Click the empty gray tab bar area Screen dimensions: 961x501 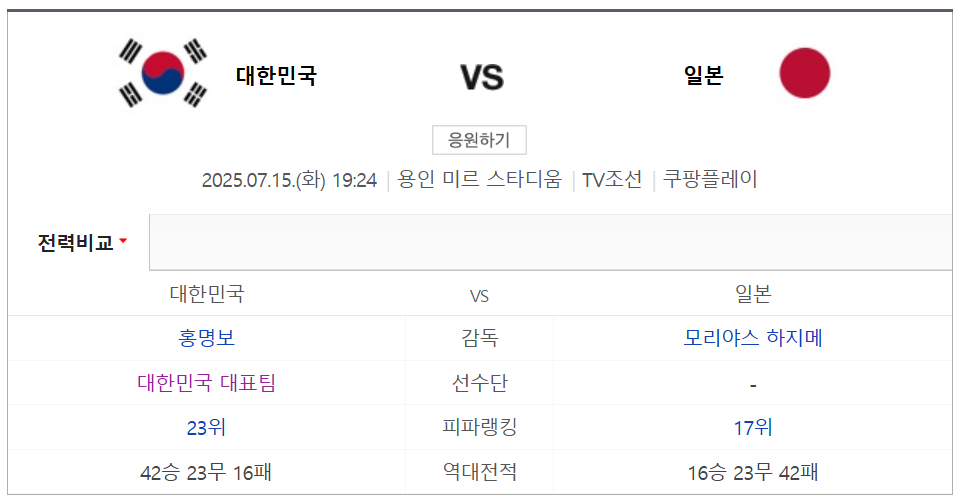[x=550, y=242]
